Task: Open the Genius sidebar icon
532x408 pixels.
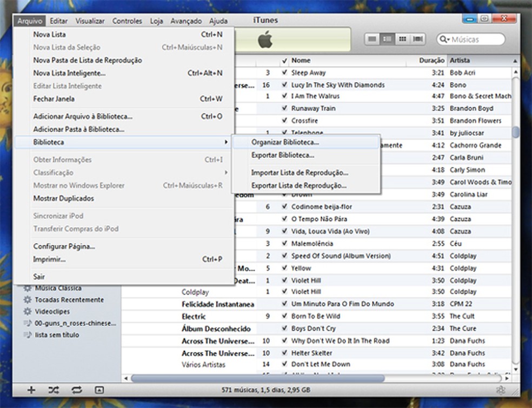Action: [x=500, y=389]
